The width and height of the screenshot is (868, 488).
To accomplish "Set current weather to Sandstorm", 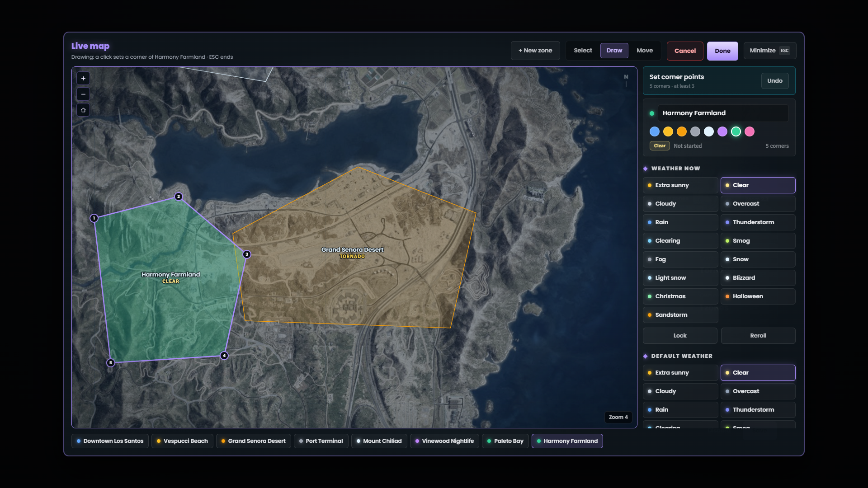I will tap(680, 315).
